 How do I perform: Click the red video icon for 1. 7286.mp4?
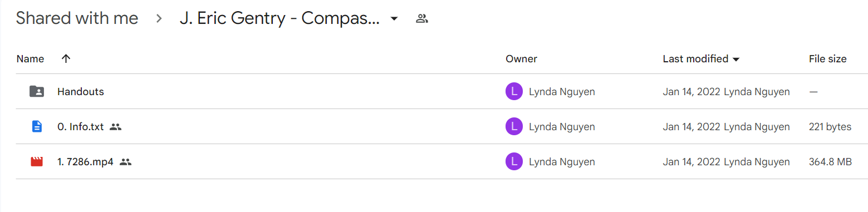pos(37,162)
